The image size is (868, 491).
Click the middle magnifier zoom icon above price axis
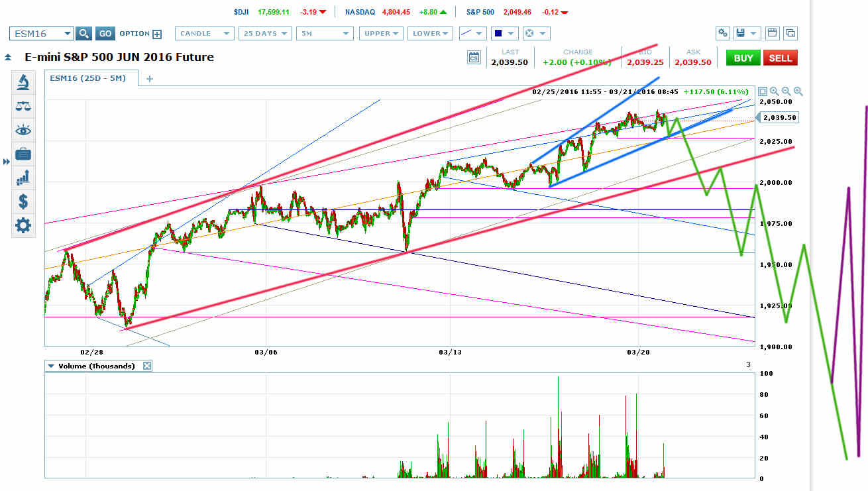pyautogui.click(x=787, y=91)
